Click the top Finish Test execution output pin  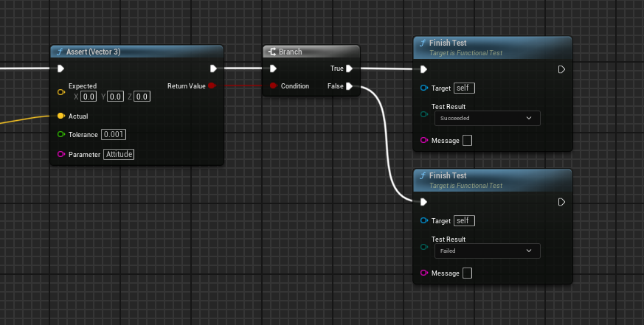pyautogui.click(x=561, y=70)
